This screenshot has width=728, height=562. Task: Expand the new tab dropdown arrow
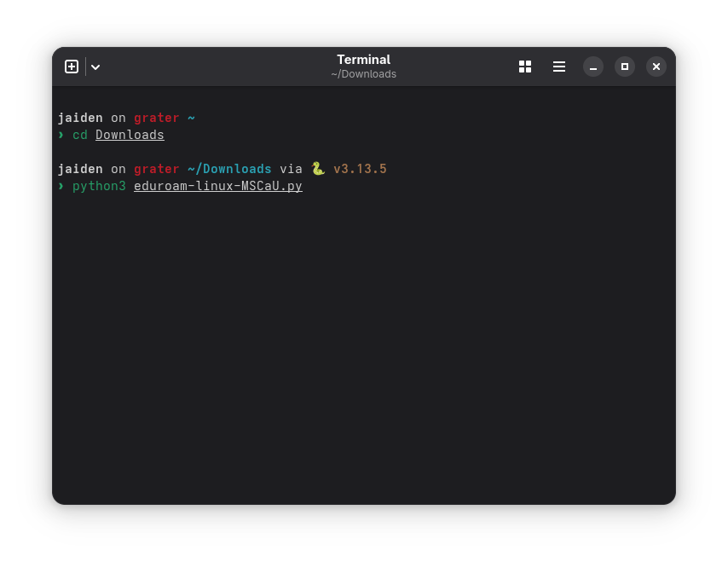tap(95, 67)
